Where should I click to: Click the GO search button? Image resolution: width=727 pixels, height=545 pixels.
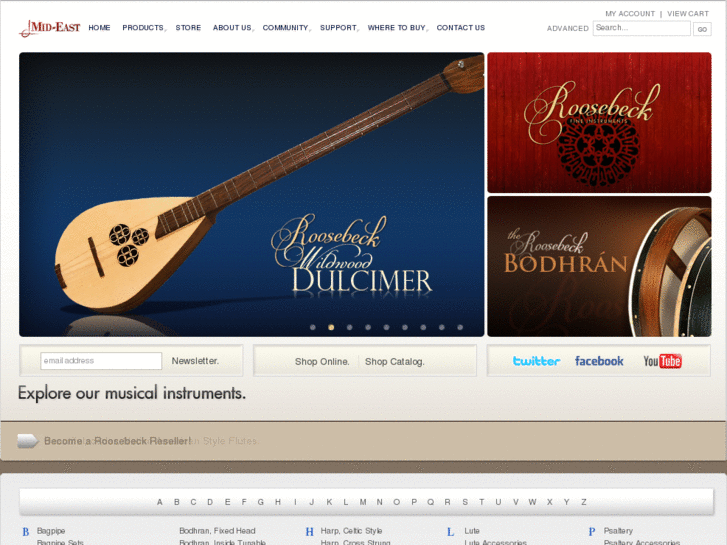[x=702, y=29]
